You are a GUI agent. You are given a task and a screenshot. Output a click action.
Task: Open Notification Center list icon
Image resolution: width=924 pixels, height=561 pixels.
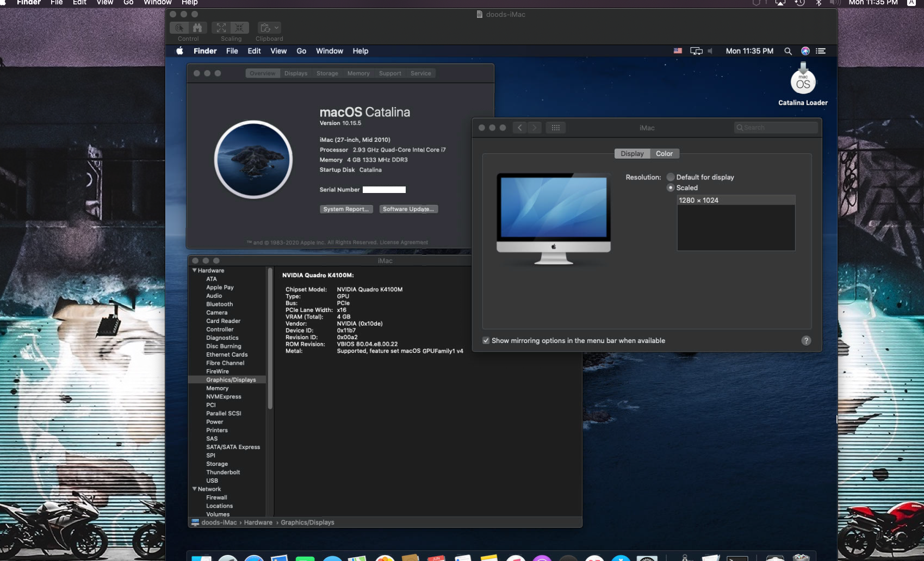tap(821, 51)
